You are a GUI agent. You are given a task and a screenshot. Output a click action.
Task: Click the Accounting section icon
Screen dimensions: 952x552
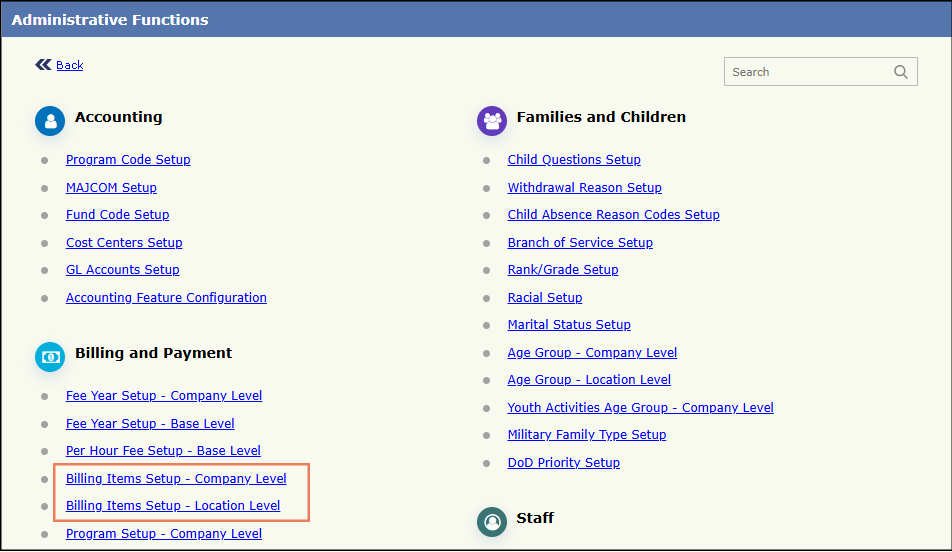pyautogui.click(x=50, y=121)
